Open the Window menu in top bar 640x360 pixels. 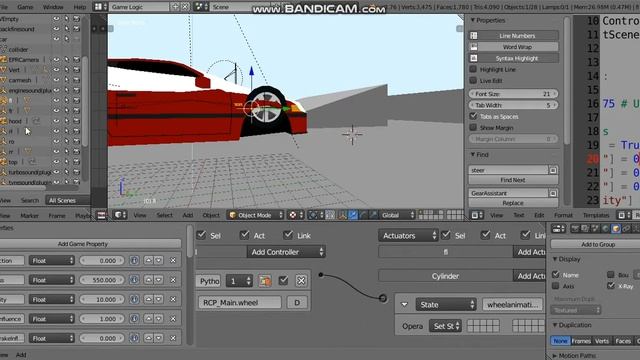53,7
